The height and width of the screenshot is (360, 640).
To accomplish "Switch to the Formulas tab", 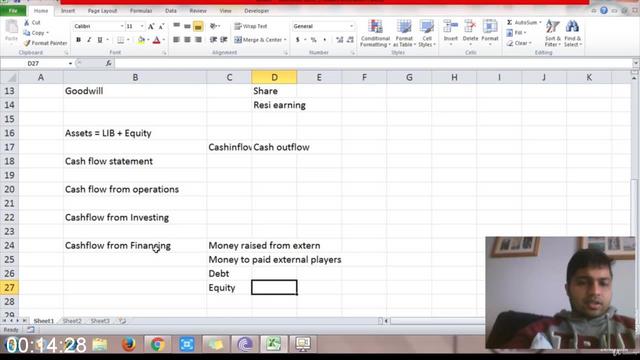I will tap(141, 11).
